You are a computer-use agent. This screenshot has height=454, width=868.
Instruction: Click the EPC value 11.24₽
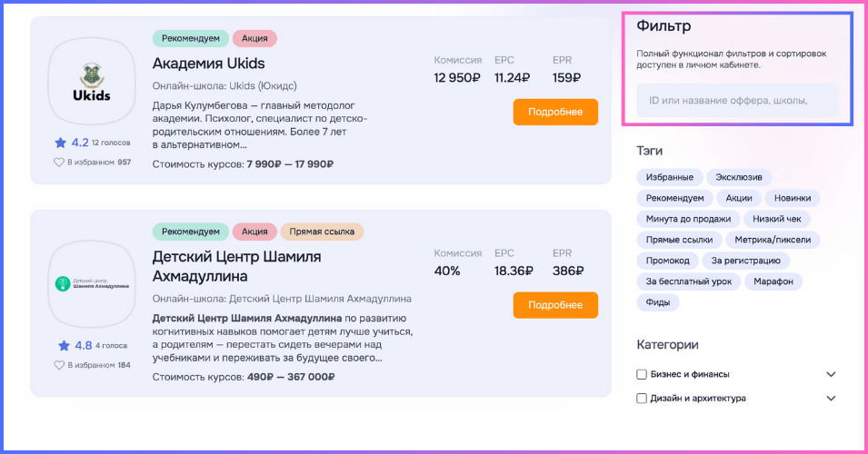click(x=512, y=78)
